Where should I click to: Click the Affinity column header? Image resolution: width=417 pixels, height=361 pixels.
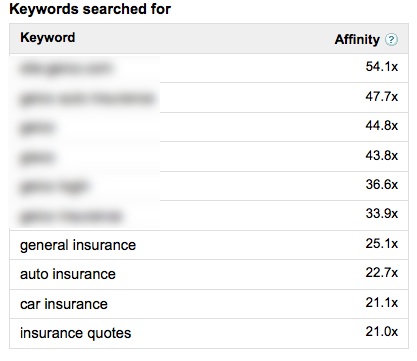357,39
